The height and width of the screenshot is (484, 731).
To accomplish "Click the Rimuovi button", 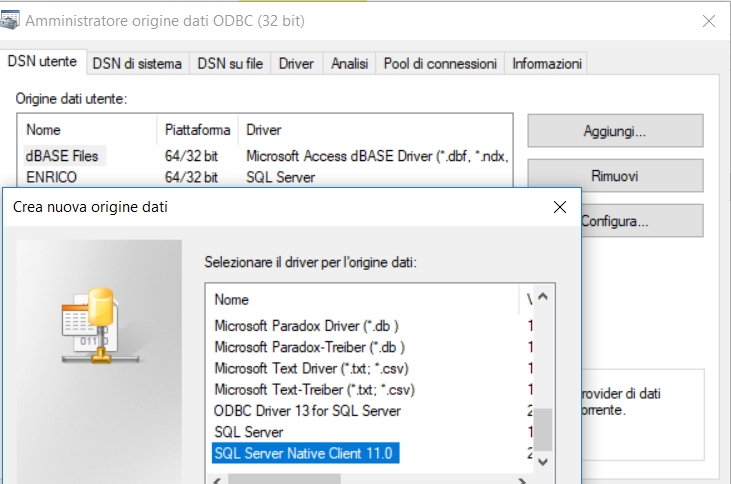I will click(x=615, y=176).
